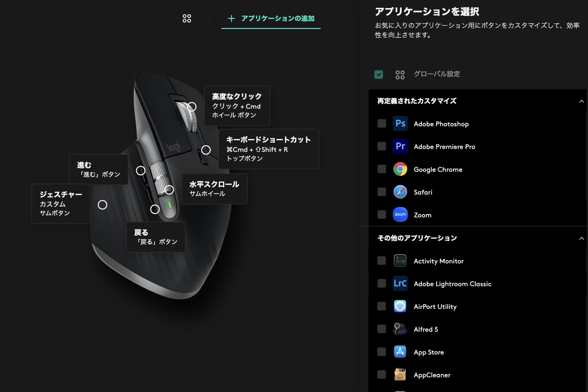Click the Adobe Lightroom Classic label
The width and height of the screenshot is (588, 392).
[x=452, y=284]
